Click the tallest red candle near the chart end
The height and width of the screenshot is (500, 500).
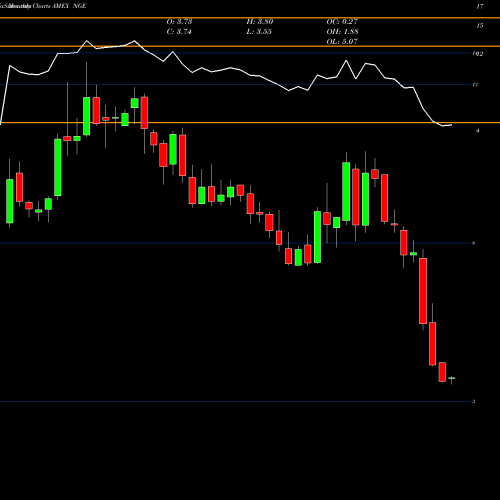point(423,291)
